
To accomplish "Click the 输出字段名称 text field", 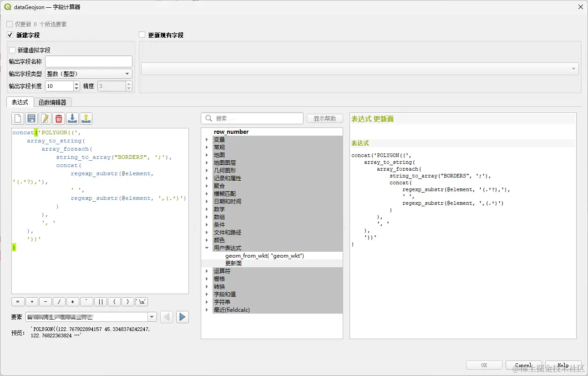I will pos(89,61).
